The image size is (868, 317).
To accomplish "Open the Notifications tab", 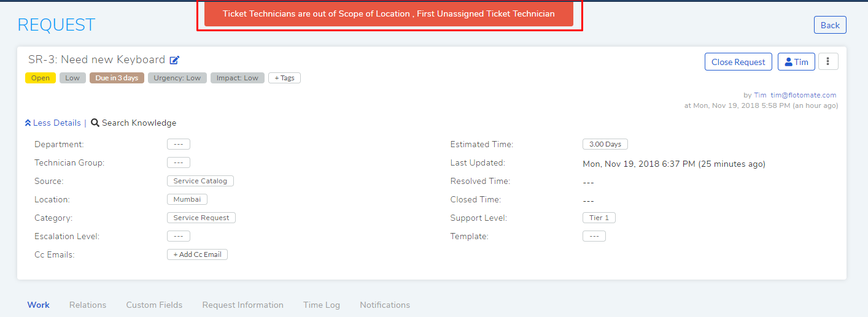I will point(385,305).
